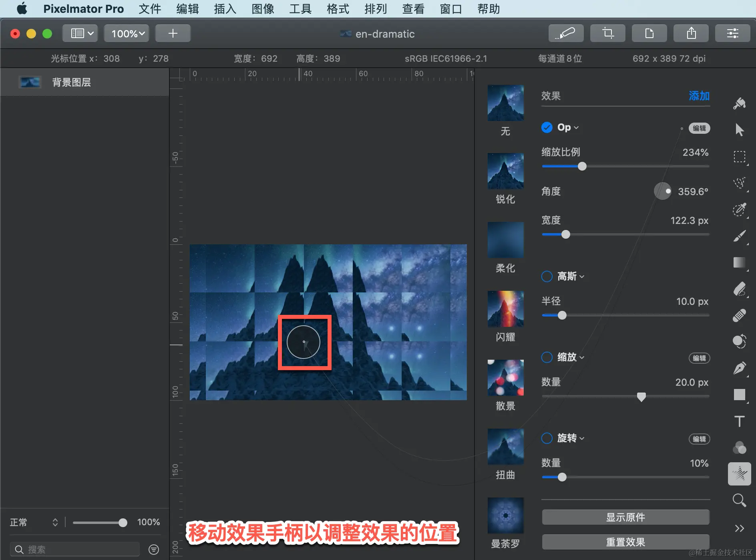Uncheck the Op effect checkbox

coord(547,127)
